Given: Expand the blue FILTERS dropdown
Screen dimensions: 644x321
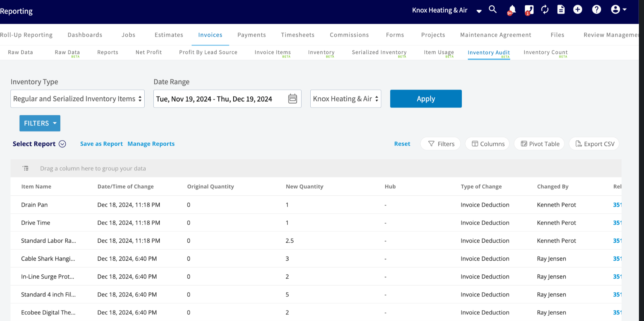Looking at the screenshot, I should tap(40, 123).
